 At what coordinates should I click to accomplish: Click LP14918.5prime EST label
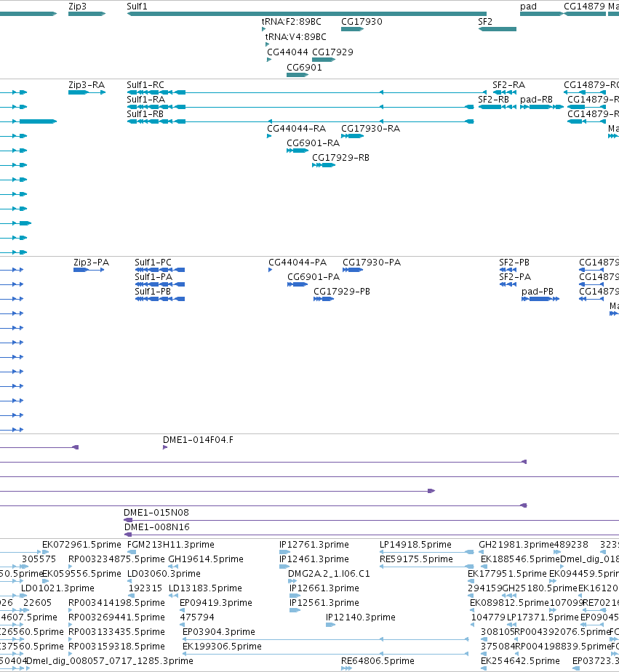(x=415, y=545)
